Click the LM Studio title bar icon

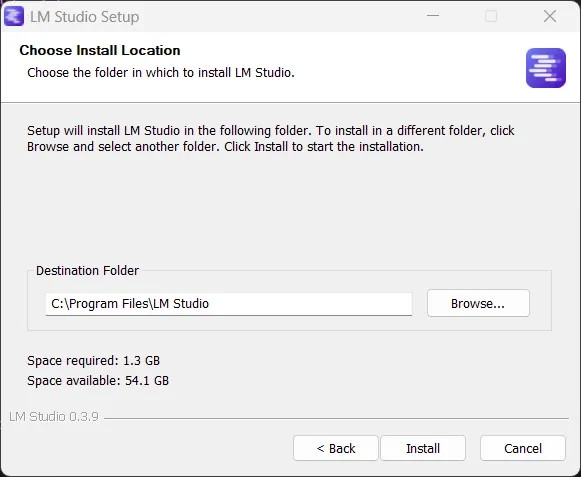tap(14, 16)
